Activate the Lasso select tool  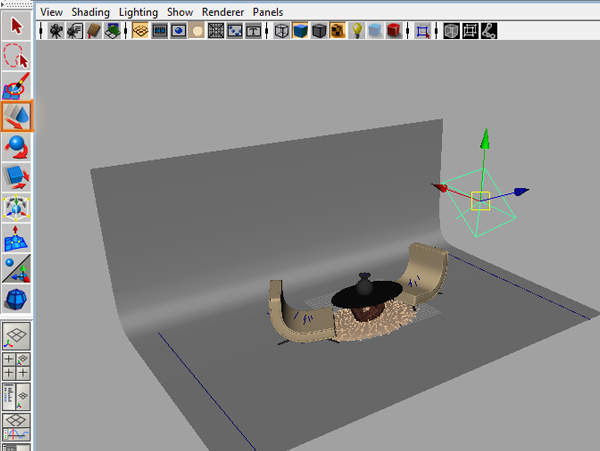(16, 55)
